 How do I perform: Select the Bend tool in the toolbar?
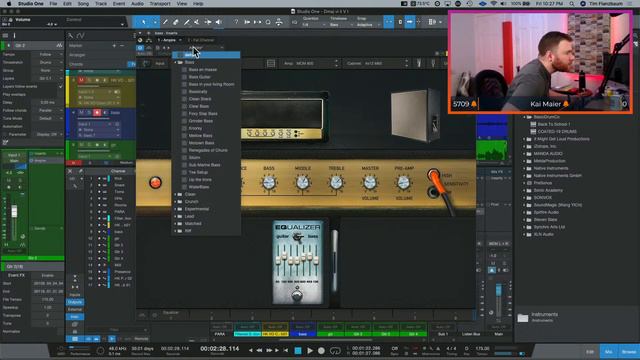pos(208,22)
